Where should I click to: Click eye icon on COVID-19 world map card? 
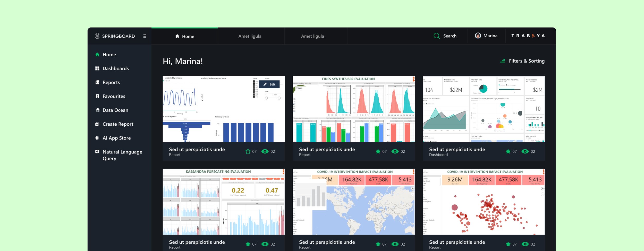(x=395, y=244)
